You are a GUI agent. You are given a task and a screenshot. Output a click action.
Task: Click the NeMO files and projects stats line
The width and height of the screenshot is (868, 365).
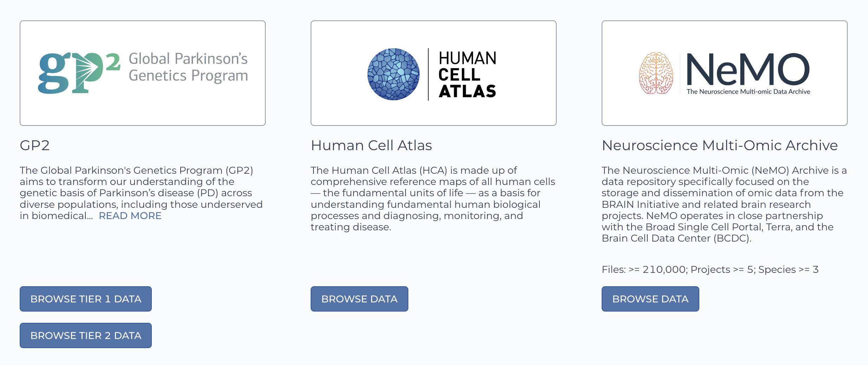[x=710, y=269]
